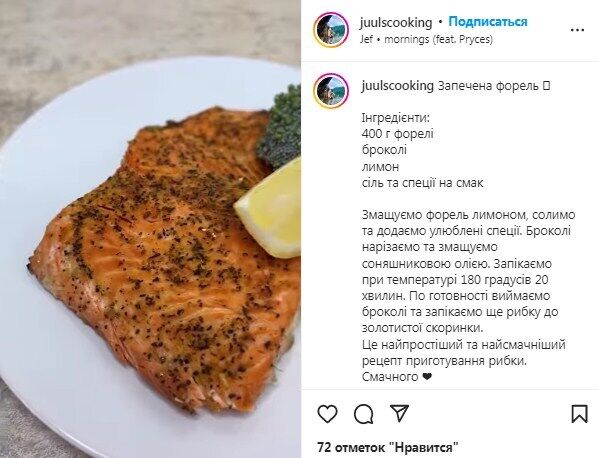Screen dimensions: 599x458
Task: Click the Подписаться follow link
Action: coord(488,22)
